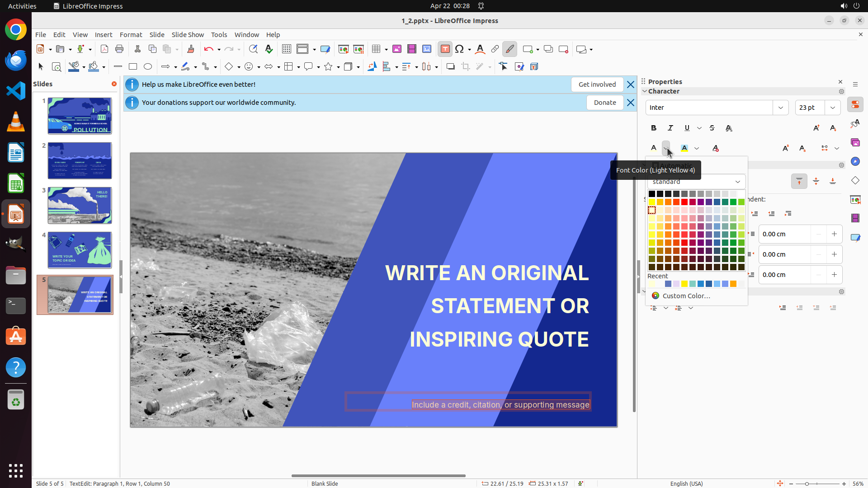Toggle Italic in Character panel

click(670, 128)
